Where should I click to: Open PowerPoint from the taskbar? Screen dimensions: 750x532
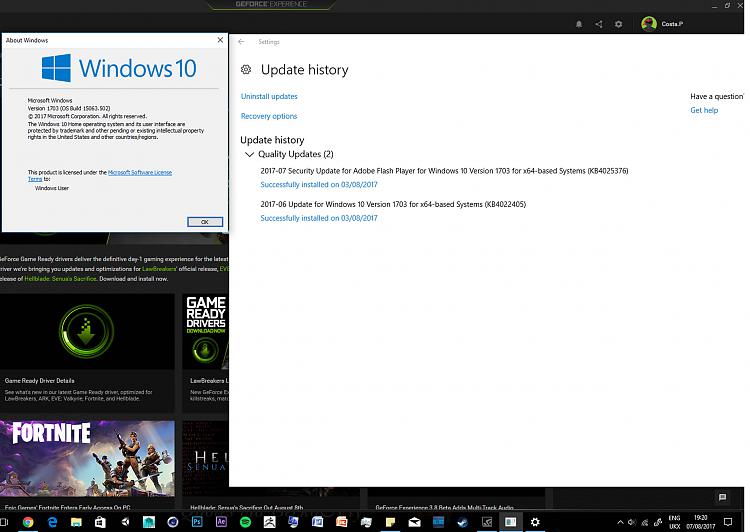342,522
